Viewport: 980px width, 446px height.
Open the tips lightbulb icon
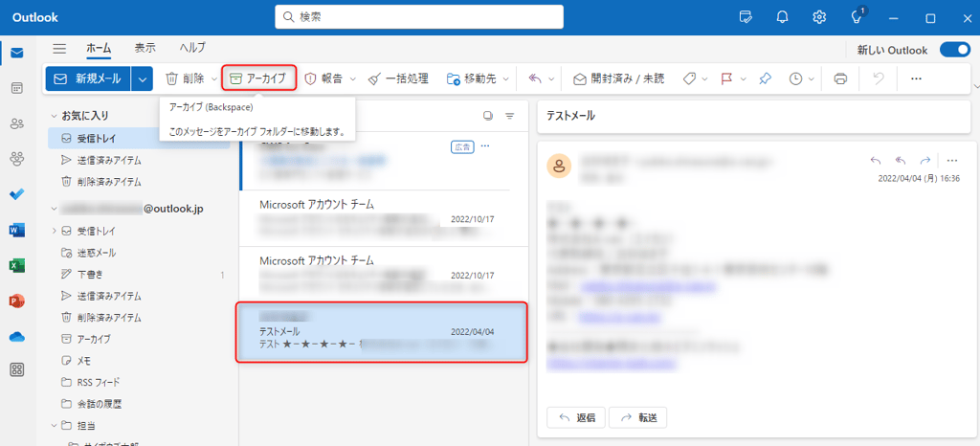point(857,17)
